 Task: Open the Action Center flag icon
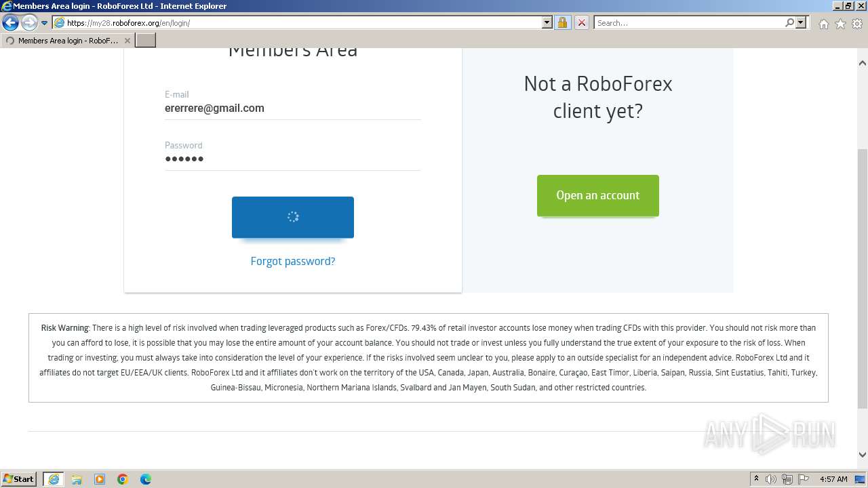tap(804, 479)
